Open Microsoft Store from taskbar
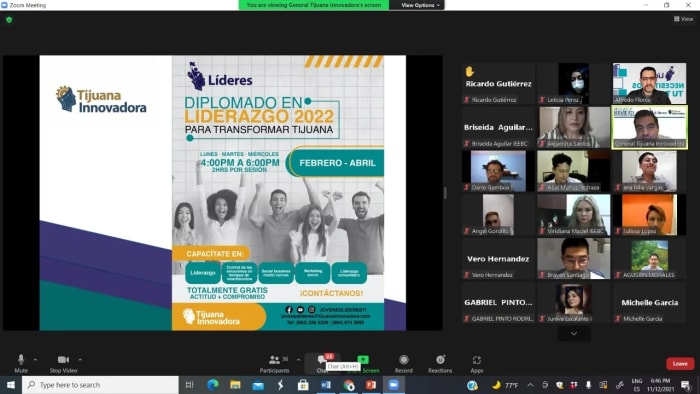The width and height of the screenshot is (700, 394). click(303, 385)
